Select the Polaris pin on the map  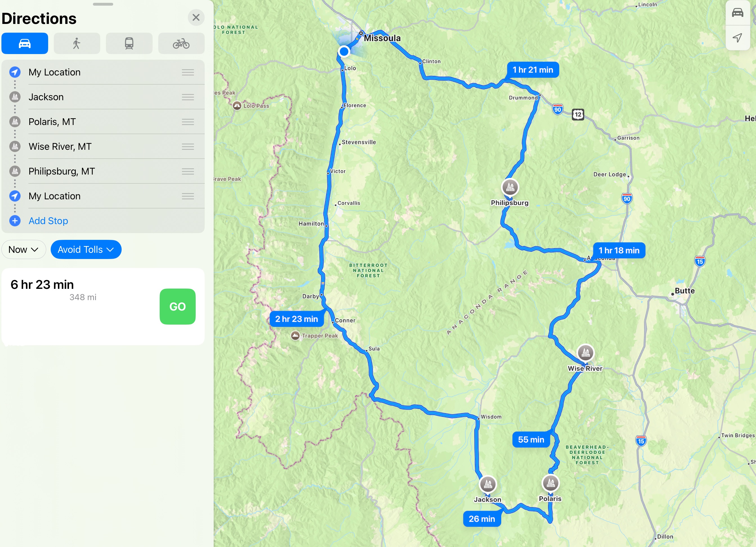(x=551, y=483)
